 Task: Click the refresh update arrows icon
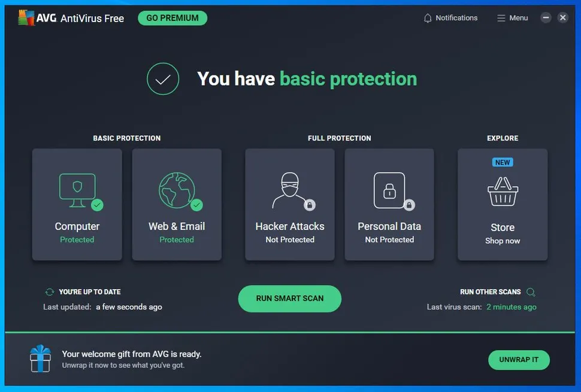pyautogui.click(x=50, y=292)
